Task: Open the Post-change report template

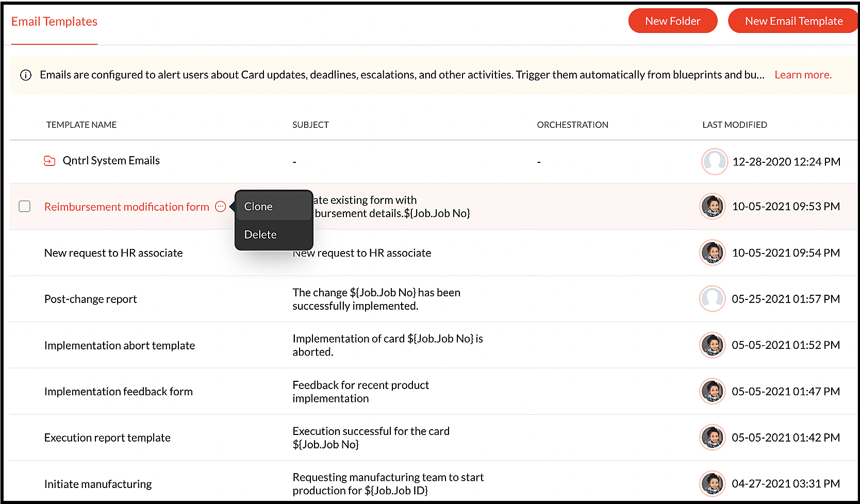Action: (x=90, y=298)
